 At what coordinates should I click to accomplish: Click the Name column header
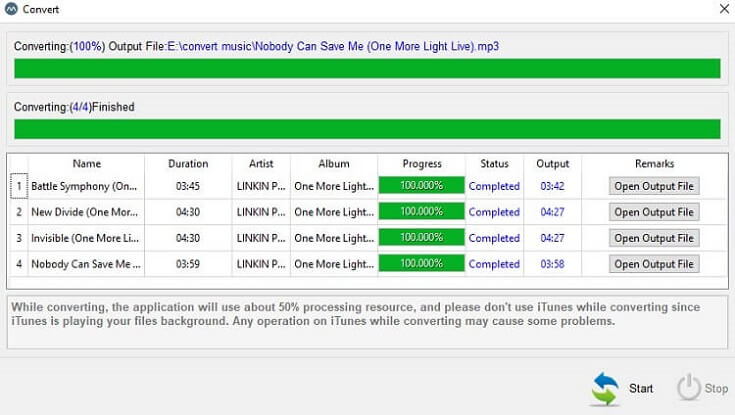click(87, 164)
